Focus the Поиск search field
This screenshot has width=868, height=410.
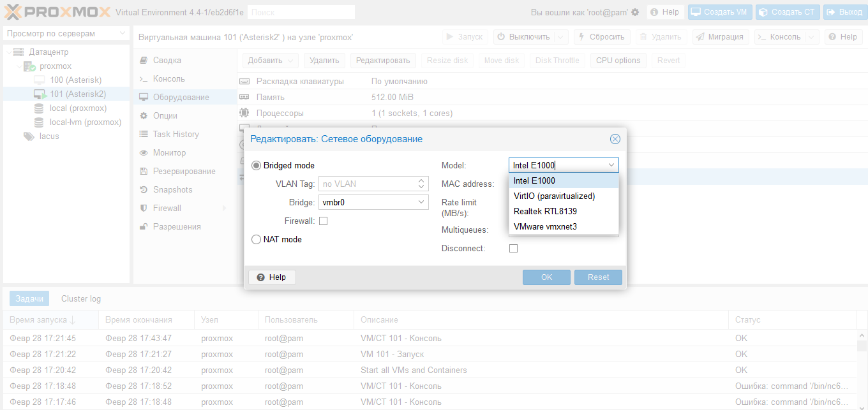[x=301, y=12]
